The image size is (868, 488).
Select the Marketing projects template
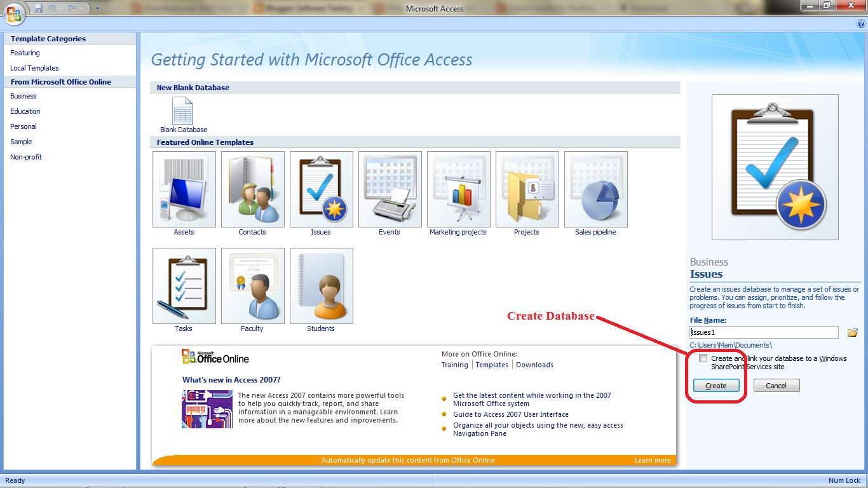tap(458, 189)
